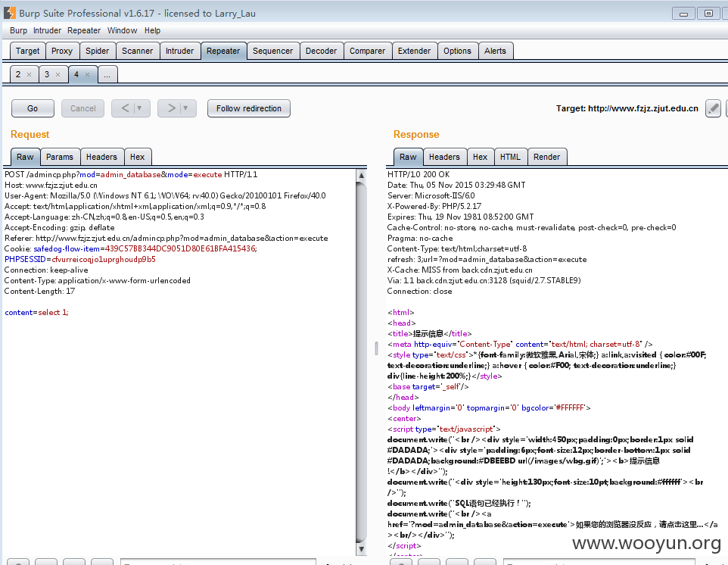The width and height of the screenshot is (728, 565).
Task: Click the HTTP/1.0 200 OK status line
Action: (418, 175)
